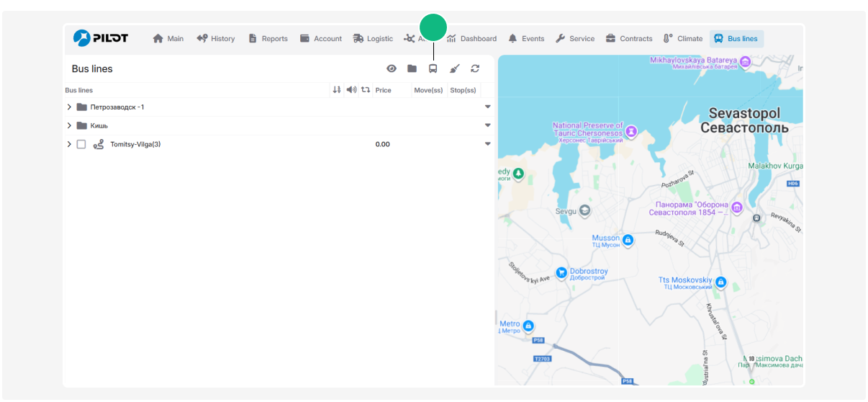Click the Move(ss) column header
The image size is (868, 402).
coord(428,90)
